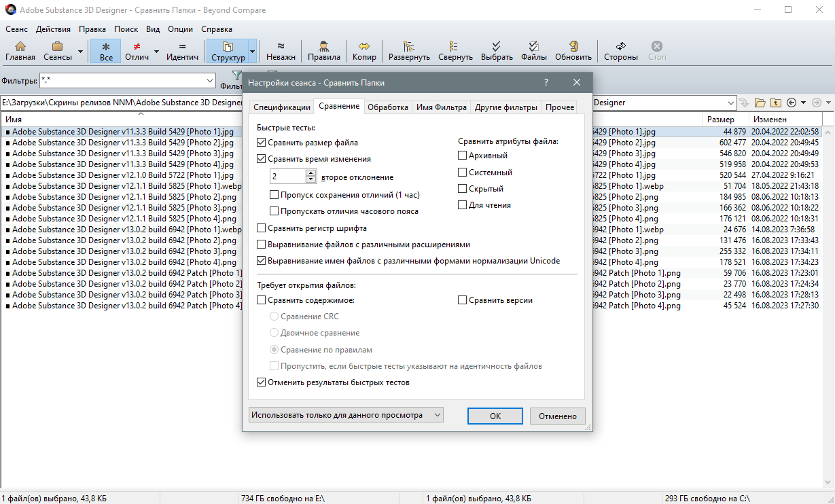The width and height of the screenshot is (835, 504).
Task: Go up one folder in right pane
Action: [776, 103]
